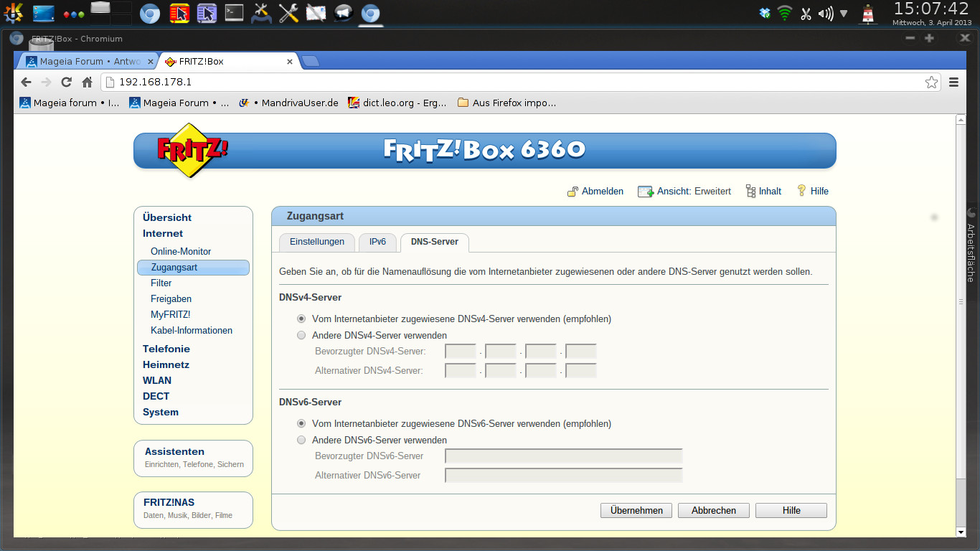The width and height of the screenshot is (980, 551).
Task: Collapse the Internet sidebar section
Action: [x=163, y=233]
